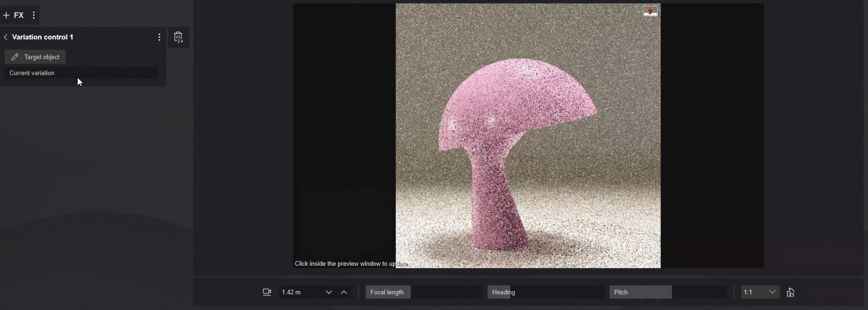Open the 1:1 aspect ratio dropdown
The width and height of the screenshot is (868, 310).
tap(759, 292)
